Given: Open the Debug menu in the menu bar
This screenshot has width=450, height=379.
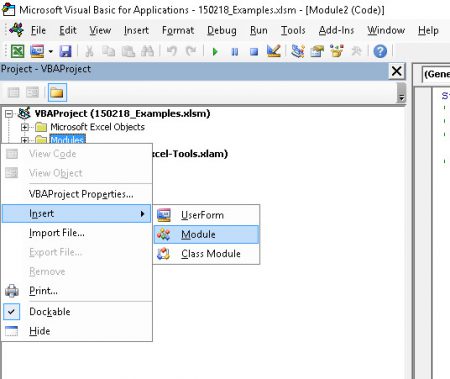Looking at the screenshot, I should pyautogui.click(x=222, y=30).
